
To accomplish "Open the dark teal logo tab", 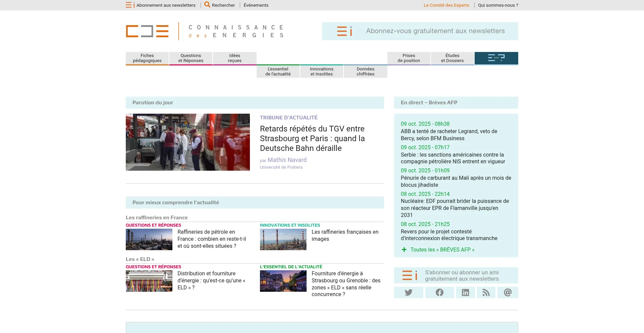I will click(x=496, y=58).
